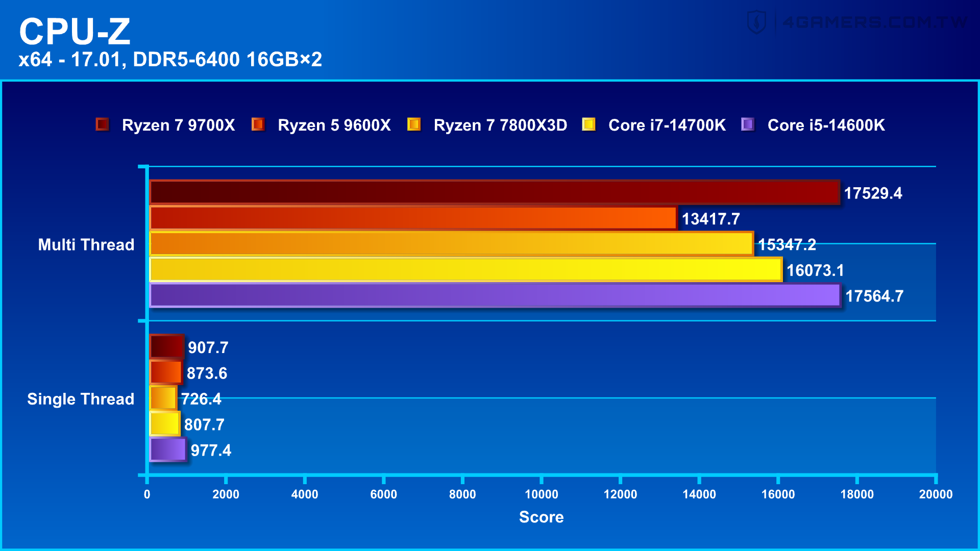The width and height of the screenshot is (980, 551).
Task: Click the Single Thread yellow 807.7 bar
Action: pos(164,423)
